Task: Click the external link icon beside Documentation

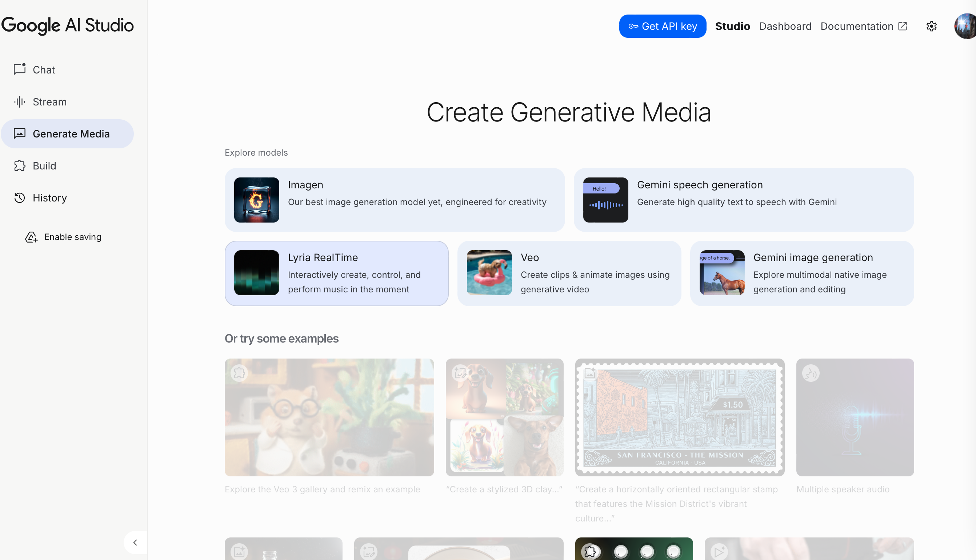Action: (903, 26)
